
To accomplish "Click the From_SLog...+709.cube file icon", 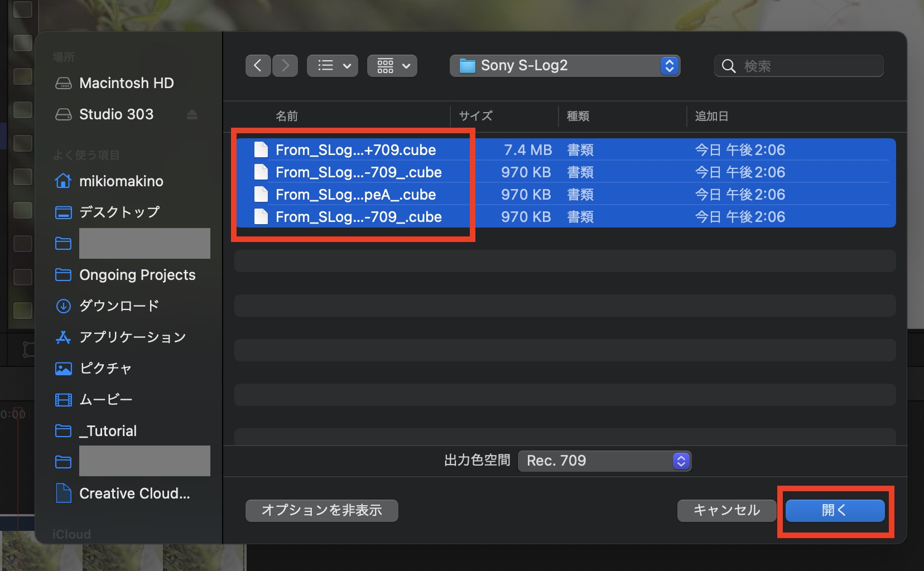I will tap(261, 149).
